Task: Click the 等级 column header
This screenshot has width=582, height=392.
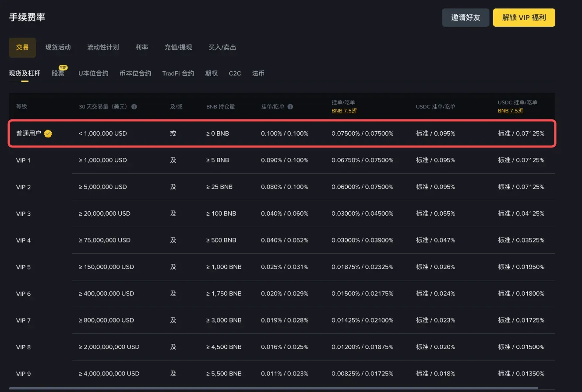Action: point(22,106)
